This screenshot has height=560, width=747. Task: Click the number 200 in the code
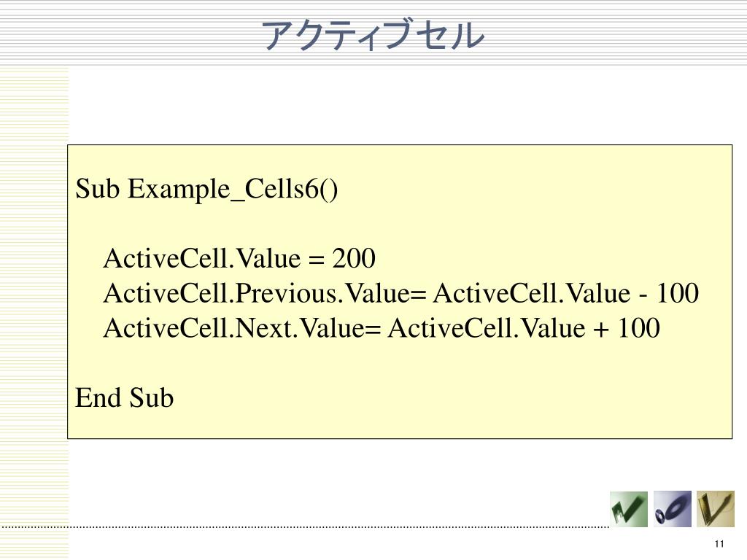[x=354, y=259]
